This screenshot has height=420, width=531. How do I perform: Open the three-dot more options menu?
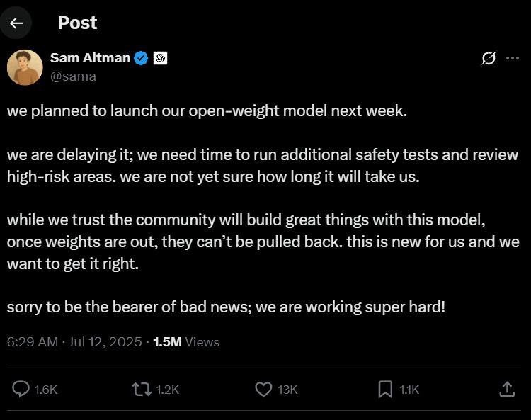(513, 58)
